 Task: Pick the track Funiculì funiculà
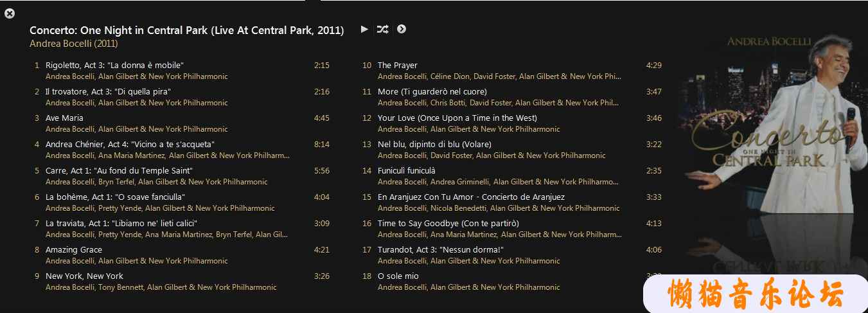[x=406, y=170]
